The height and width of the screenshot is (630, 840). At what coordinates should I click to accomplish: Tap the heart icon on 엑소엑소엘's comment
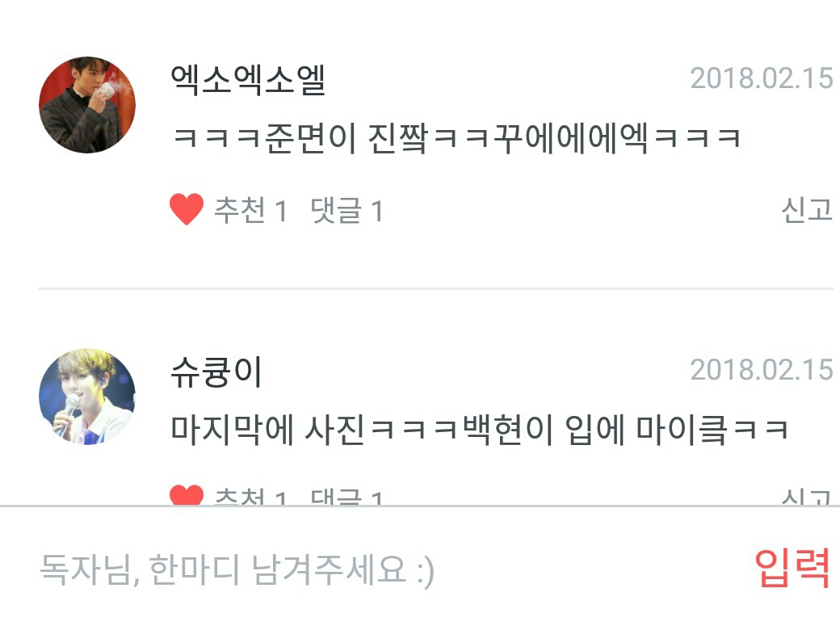(x=187, y=209)
